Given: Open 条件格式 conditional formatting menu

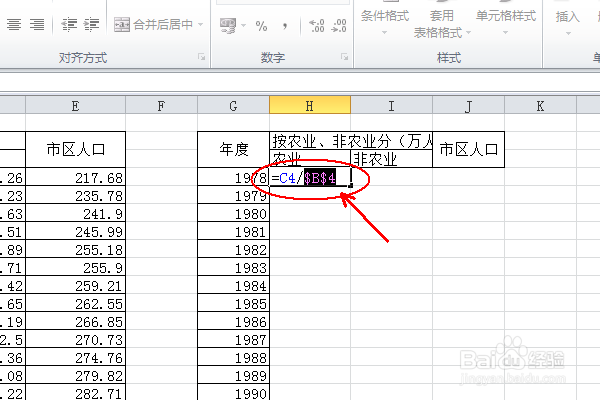Looking at the screenshot, I should click(385, 21).
